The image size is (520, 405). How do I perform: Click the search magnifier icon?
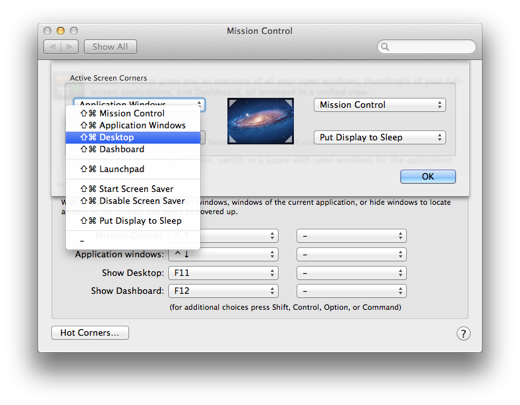[x=385, y=47]
